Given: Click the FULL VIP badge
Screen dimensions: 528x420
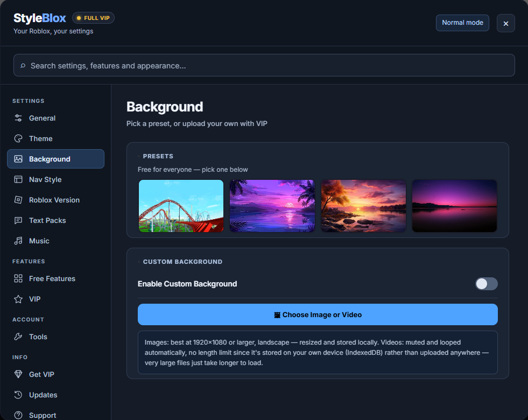Looking at the screenshot, I should click(93, 18).
